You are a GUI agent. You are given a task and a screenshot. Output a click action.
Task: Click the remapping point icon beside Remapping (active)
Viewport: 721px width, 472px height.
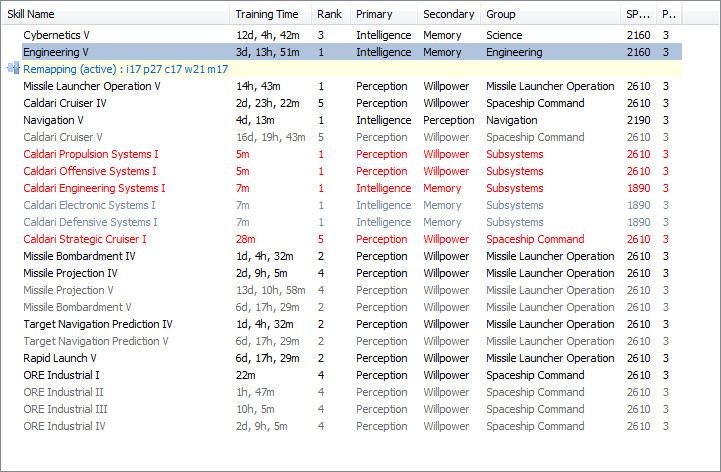coord(13,69)
